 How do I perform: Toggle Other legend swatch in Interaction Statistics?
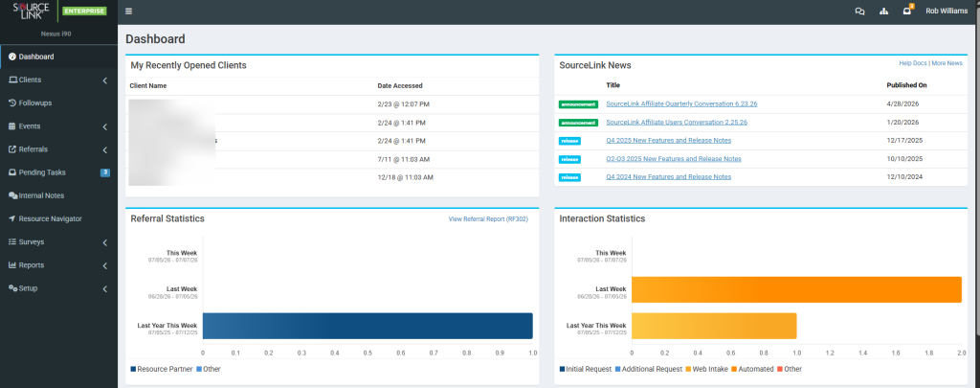coord(780,369)
